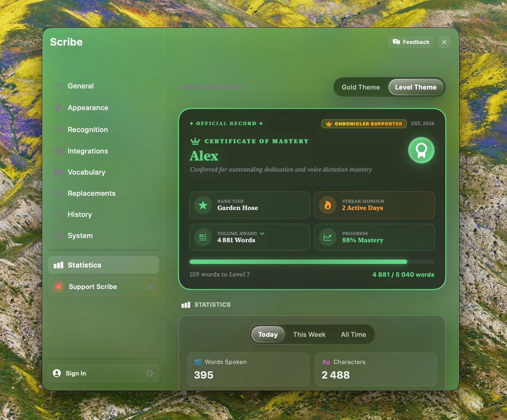507x420 pixels.
Task: Click the 'Official Record' heading
Action: coord(226,123)
